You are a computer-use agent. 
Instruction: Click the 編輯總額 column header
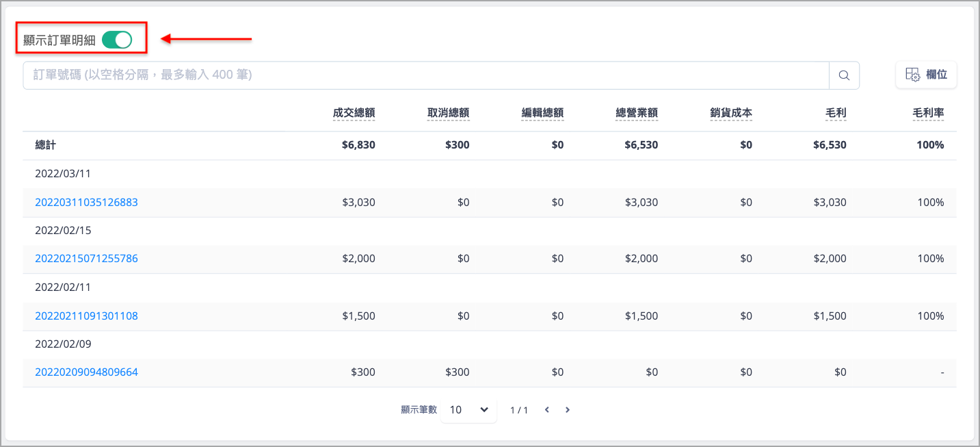[543, 113]
